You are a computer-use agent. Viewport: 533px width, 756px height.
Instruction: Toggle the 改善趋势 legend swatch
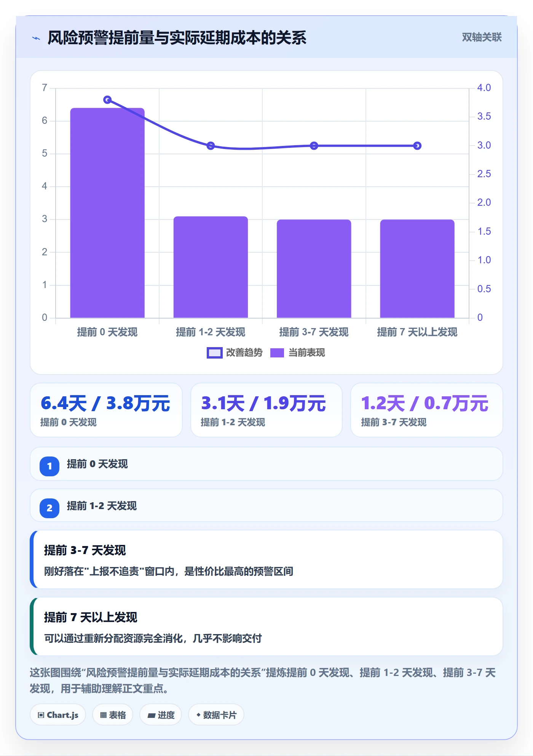[214, 353]
